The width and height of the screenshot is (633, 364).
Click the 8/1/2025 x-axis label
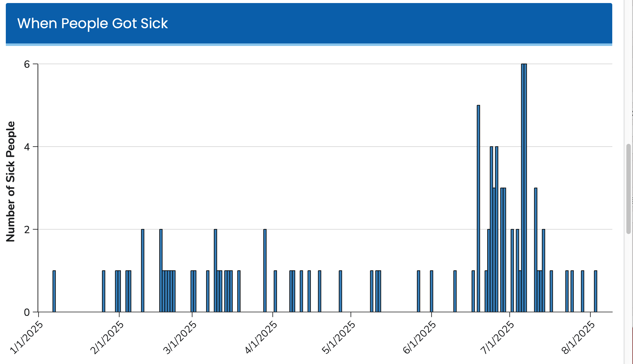578,337
